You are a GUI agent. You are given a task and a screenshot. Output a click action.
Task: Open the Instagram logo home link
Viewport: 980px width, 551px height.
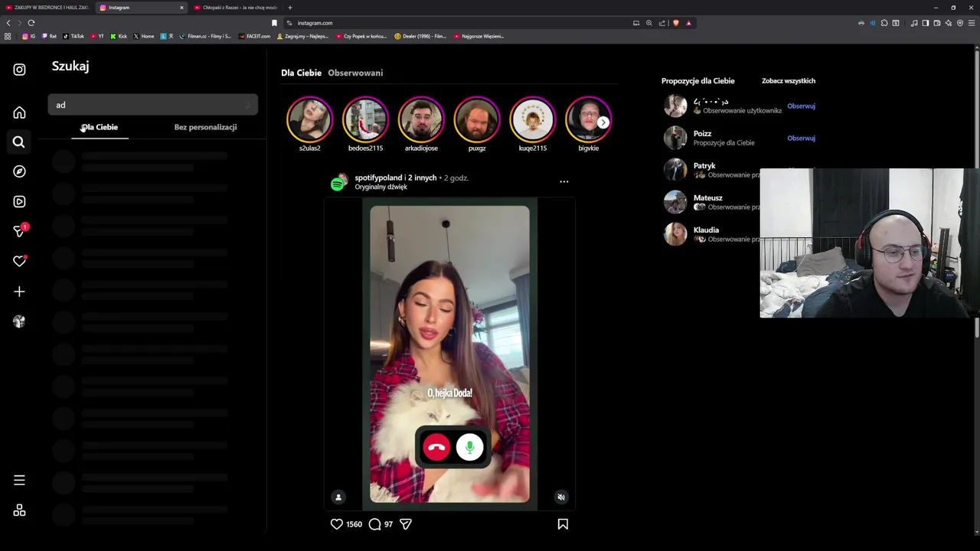[x=19, y=70]
